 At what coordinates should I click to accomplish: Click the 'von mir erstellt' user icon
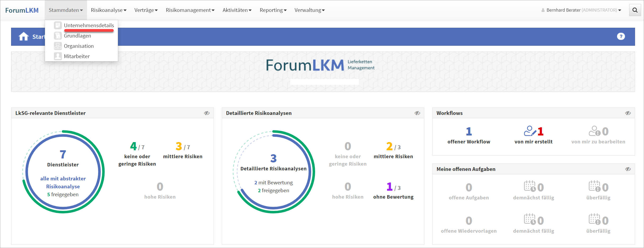pyautogui.click(x=530, y=131)
